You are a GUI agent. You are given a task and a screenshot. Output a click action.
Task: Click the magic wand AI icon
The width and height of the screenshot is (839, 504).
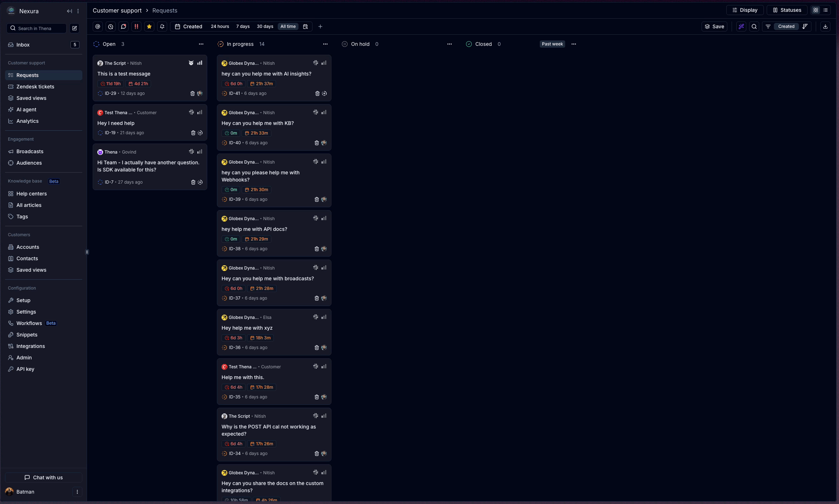[741, 26]
